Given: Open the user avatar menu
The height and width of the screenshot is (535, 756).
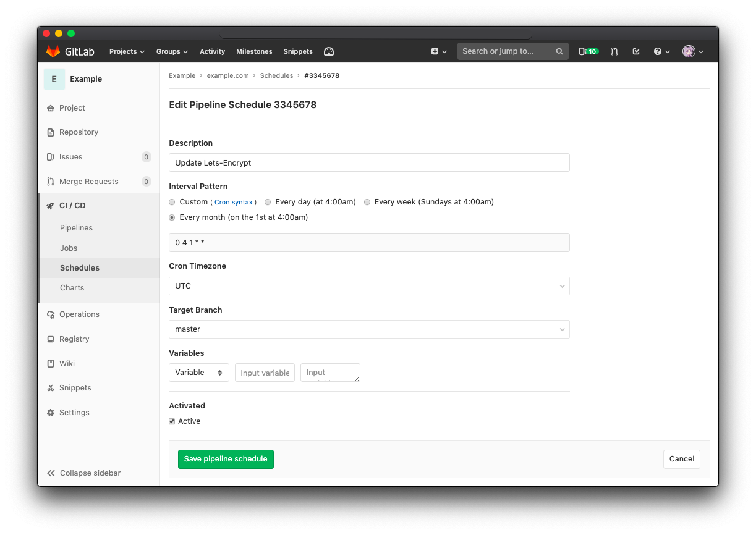Looking at the screenshot, I should (689, 51).
